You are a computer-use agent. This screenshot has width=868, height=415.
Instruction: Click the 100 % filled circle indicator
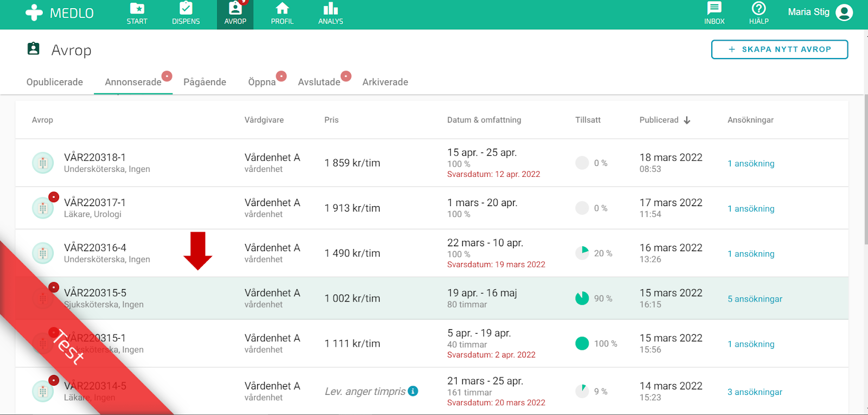(x=582, y=343)
